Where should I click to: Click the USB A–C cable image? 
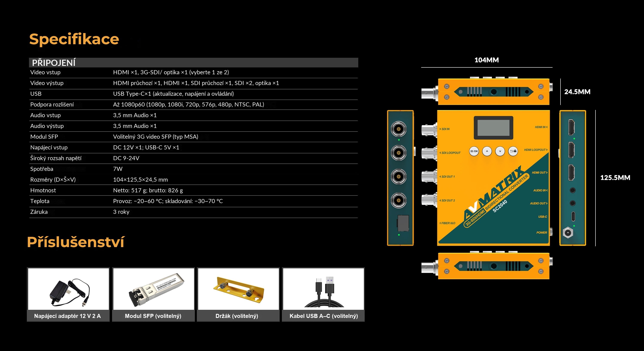323,289
